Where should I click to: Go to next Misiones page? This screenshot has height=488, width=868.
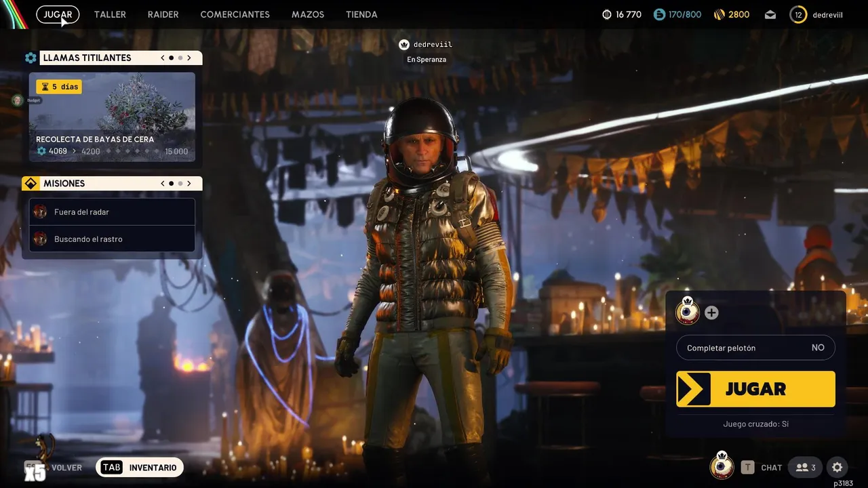[x=189, y=183]
